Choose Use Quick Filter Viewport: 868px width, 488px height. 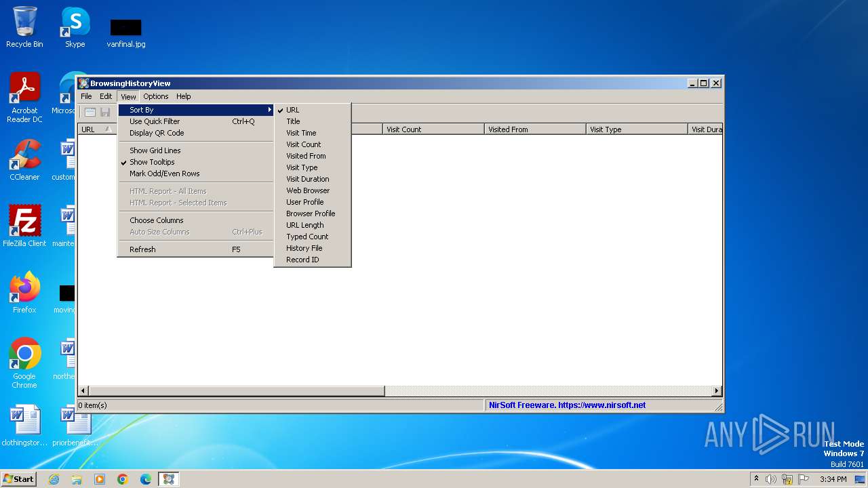point(196,121)
